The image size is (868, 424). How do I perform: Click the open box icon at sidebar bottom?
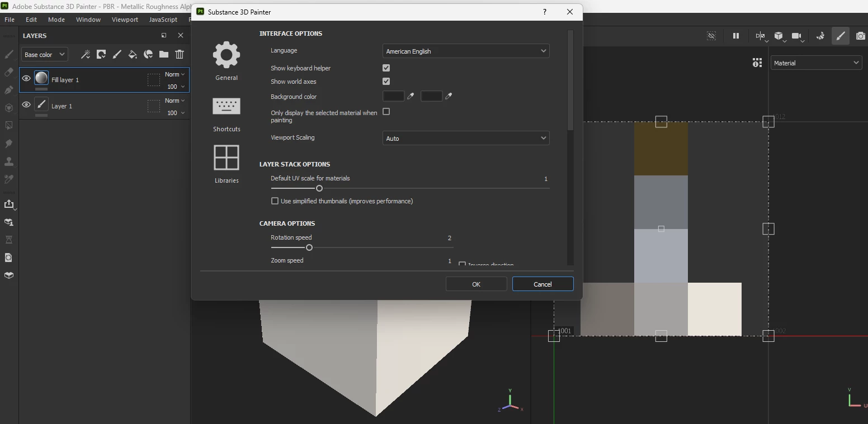tap(9, 275)
